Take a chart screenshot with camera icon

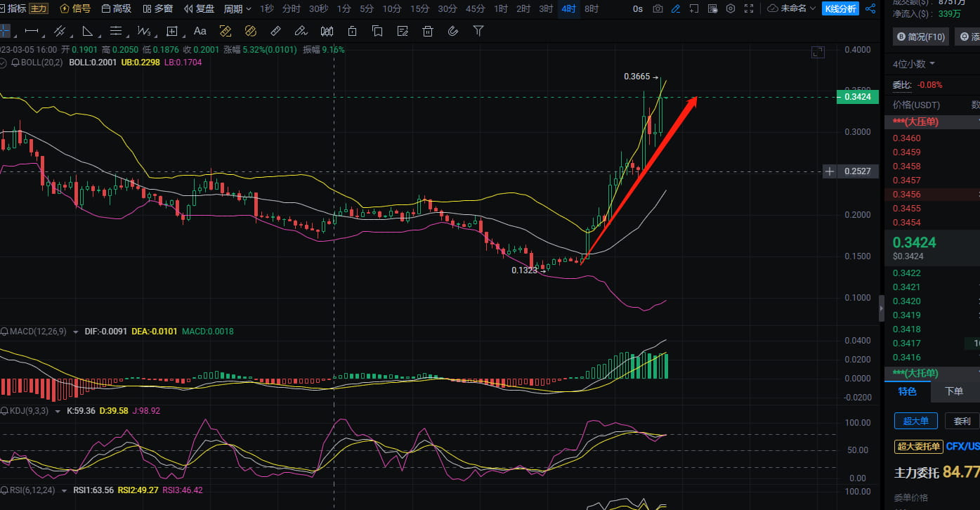(658, 8)
